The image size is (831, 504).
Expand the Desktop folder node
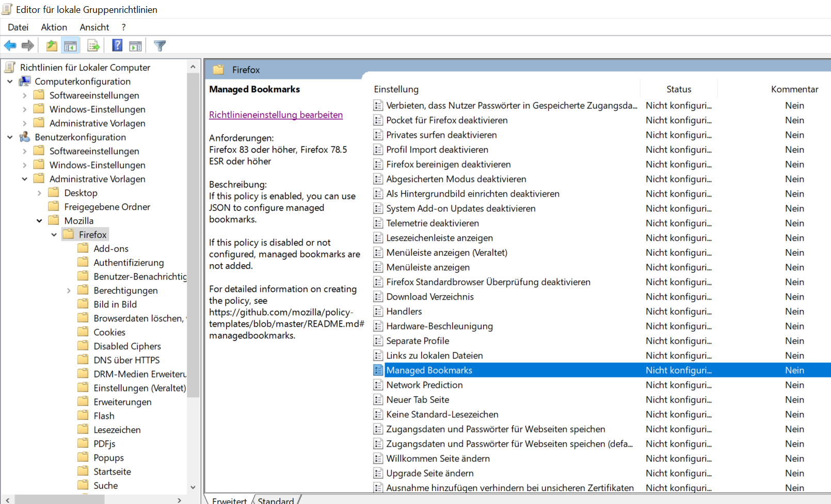(39, 193)
